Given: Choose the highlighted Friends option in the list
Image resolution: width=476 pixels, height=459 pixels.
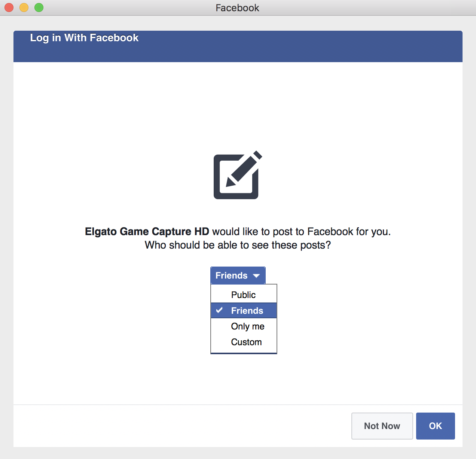Looking at the screenshot, I should point(247,310).
